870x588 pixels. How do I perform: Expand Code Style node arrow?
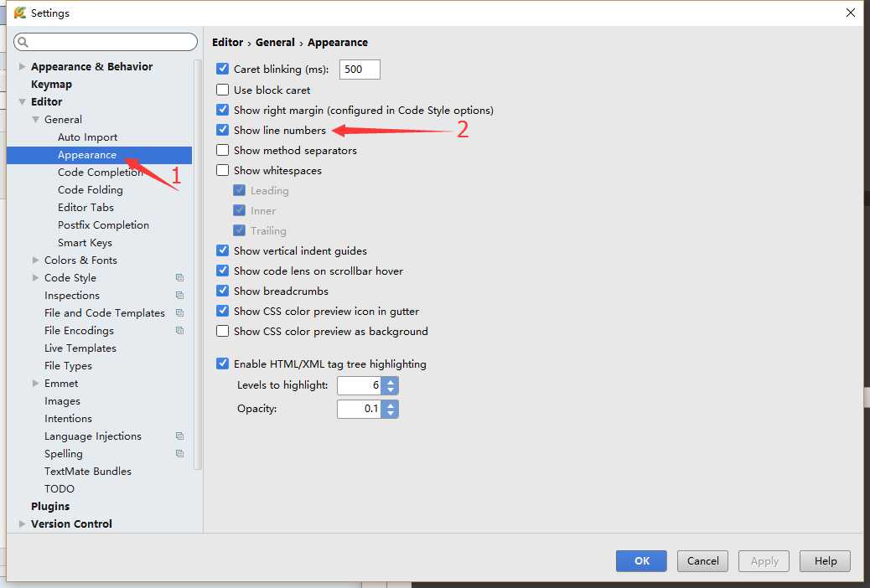(x=35, y=277)
